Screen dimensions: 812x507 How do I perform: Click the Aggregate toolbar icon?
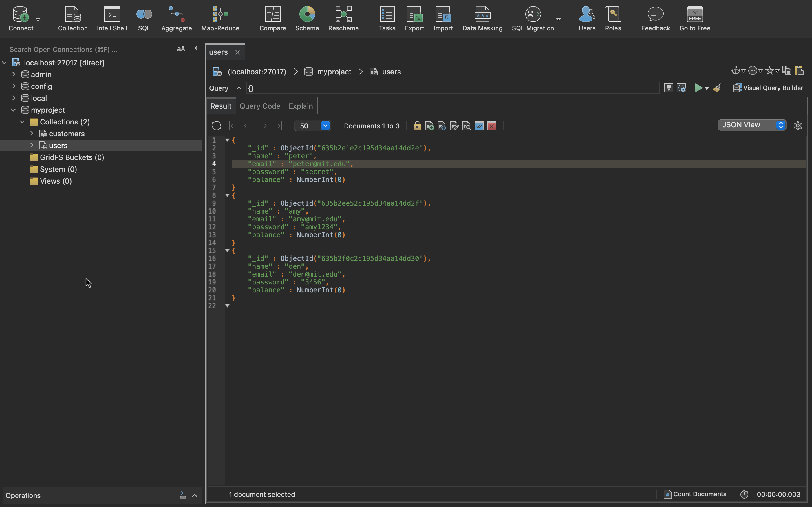[x=176, y=19]
